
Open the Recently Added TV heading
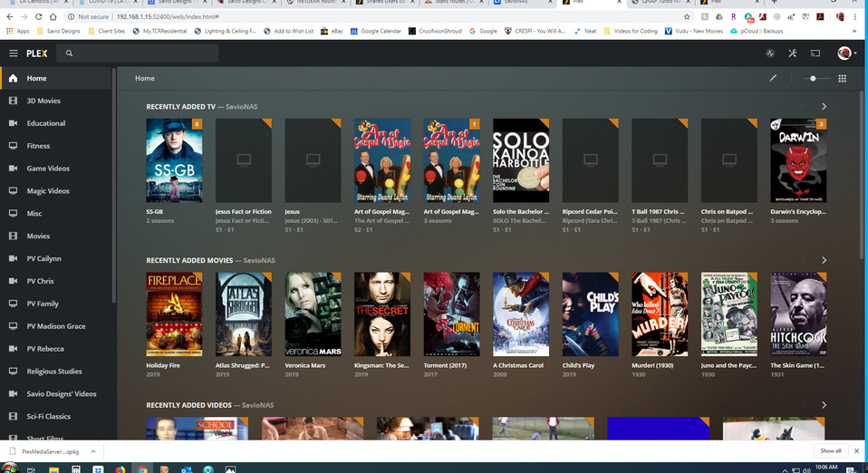pyautogui.click(x=180, y=106)
